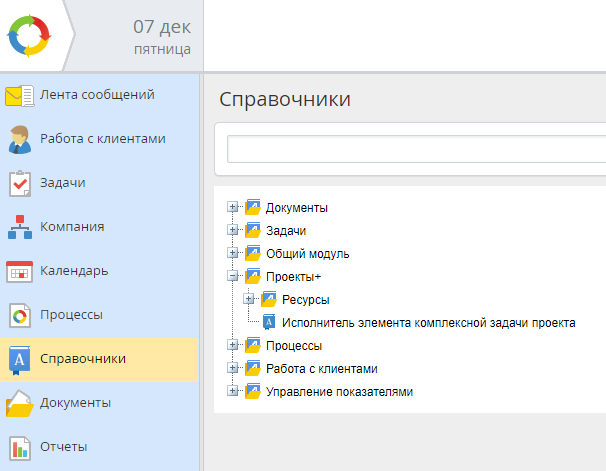The width and height of the screenshot is (606, 471).
Task: Click the Отчеты bar chart icon
Action: click(x=20, y=447)
